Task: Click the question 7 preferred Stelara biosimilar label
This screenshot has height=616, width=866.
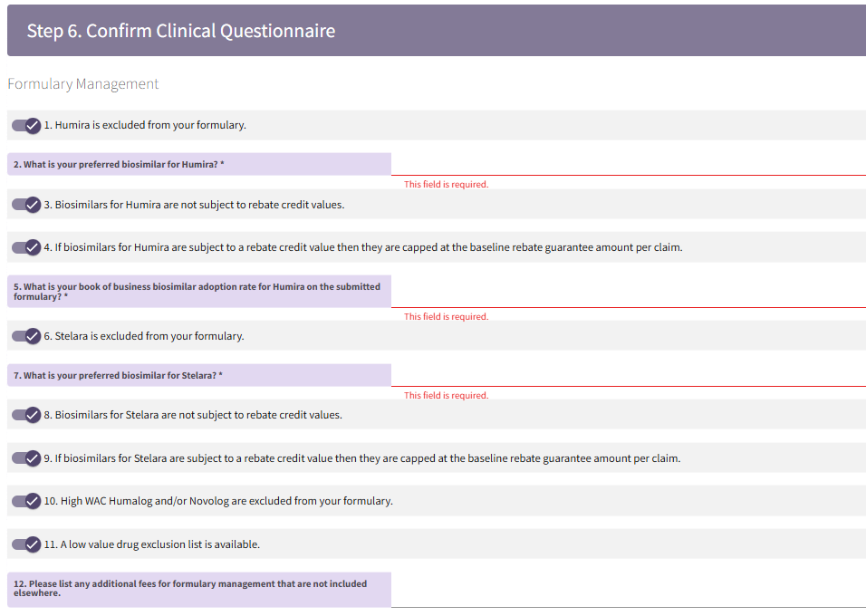Action: 118,376
